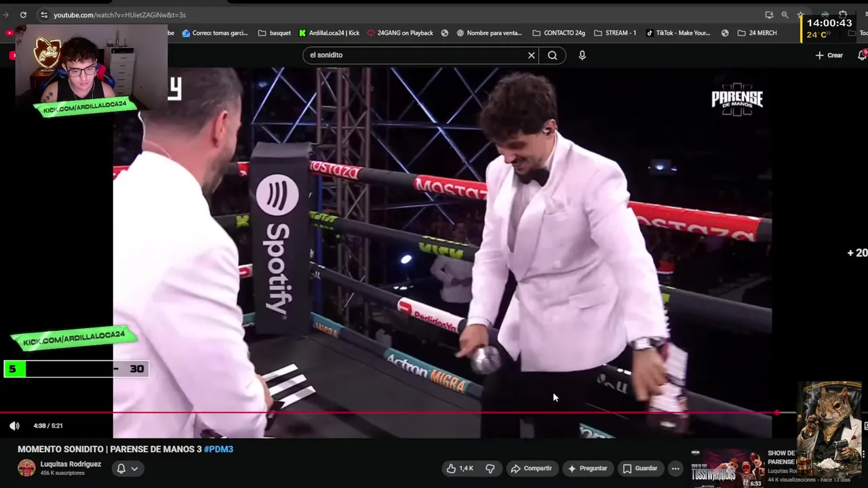This screenshot has width=868, height=488.
Task: Click globe bookmark before '24 MERCH' folder
Action: [725, 33]
